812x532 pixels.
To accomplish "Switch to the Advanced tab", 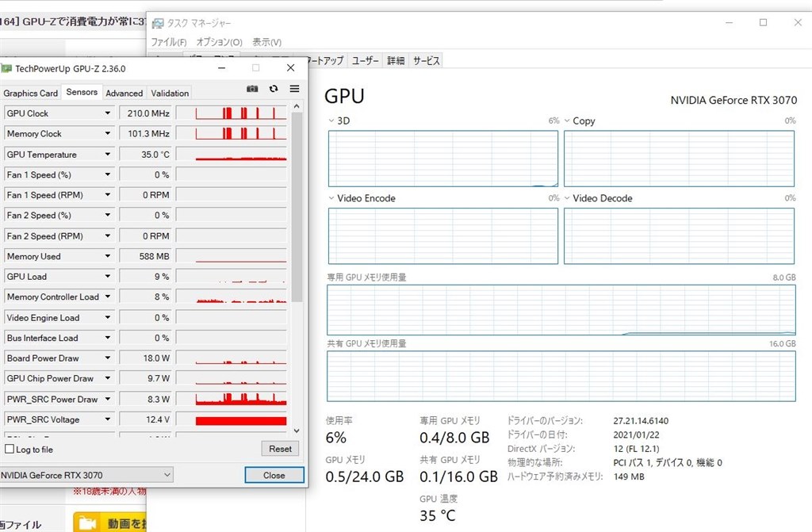I will click(124, 93).
